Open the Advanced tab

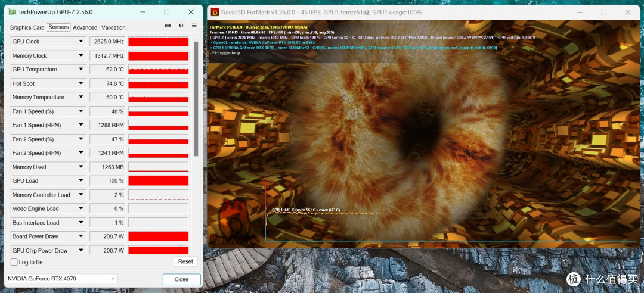coord(85,27)
